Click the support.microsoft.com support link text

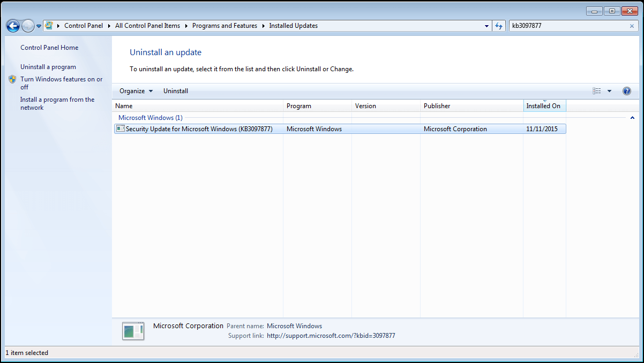click(x=331, y=336)
